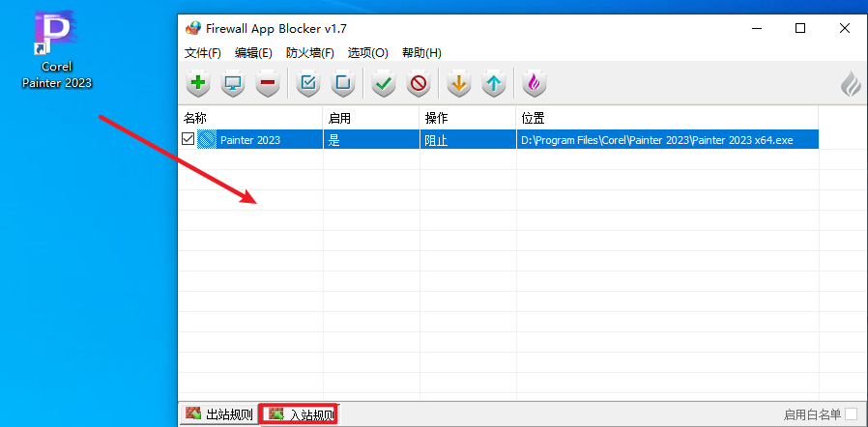The width and height of the screenshot is (868, 427).
Task: Click the Painter 2023 x64.exe path cell
Action: click(667, 140)
